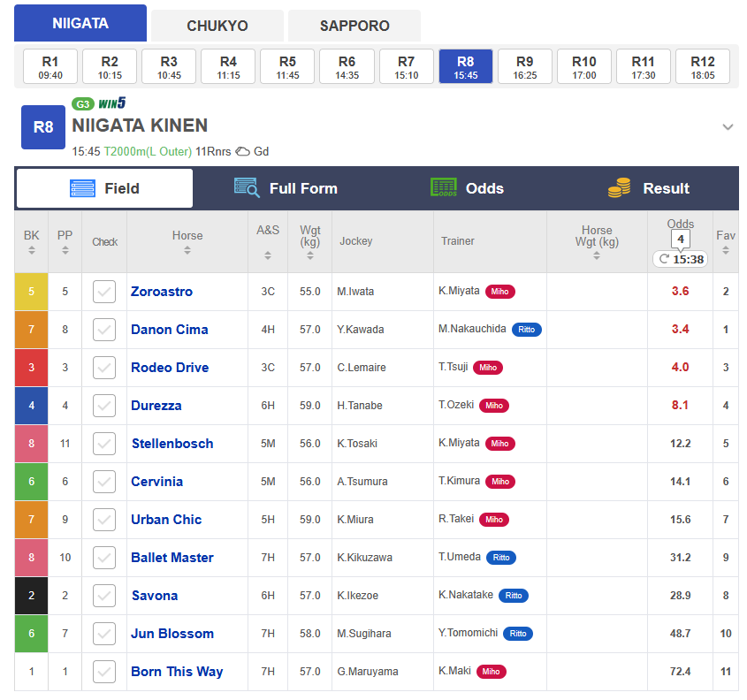Screen dimensions: 747x700
Task: Sort the table by Horse name
Action: tap(187, 250)
